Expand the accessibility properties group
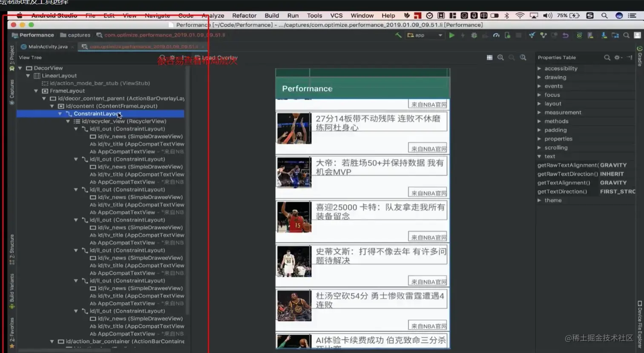Screen dimensions: 644x353 pos(540,69)
